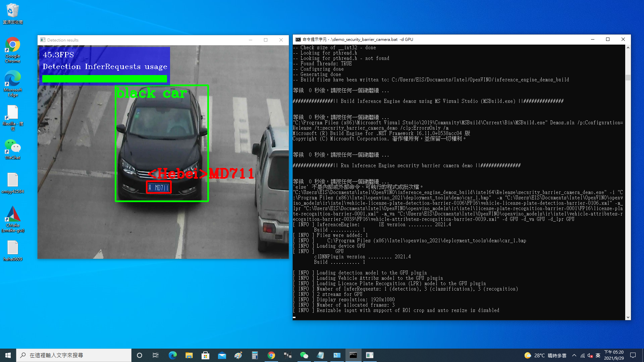This screenshot has height=362, width=644.
Task: Show hidden system tray icons
Action: click(x=574, y=355)
